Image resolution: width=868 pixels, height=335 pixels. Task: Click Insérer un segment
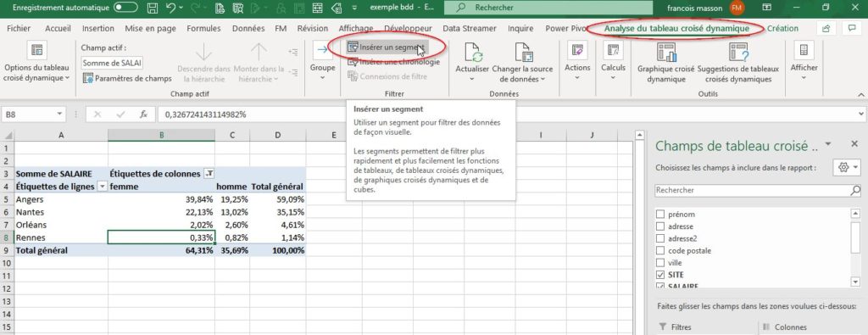(x=386, y=47)
